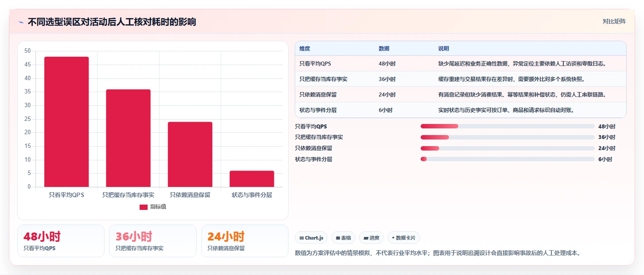Click the 只看平均QPS progress bar
This screenshot has width=644, height=275.
click(x=507, y=126)
